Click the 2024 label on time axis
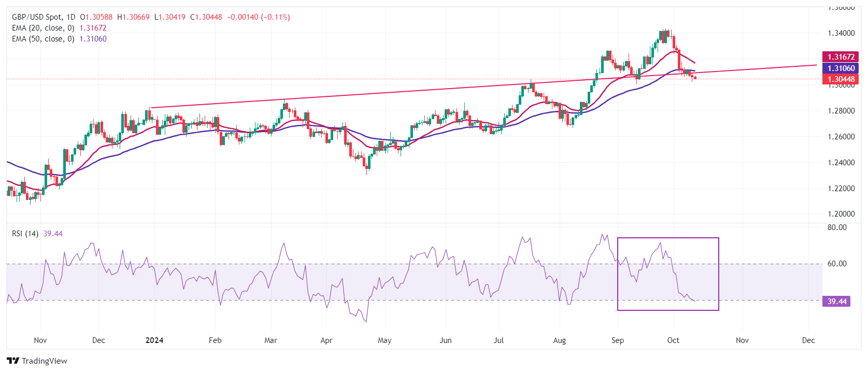This screenshot has width=868, height=372. click(x=154, y=340)
